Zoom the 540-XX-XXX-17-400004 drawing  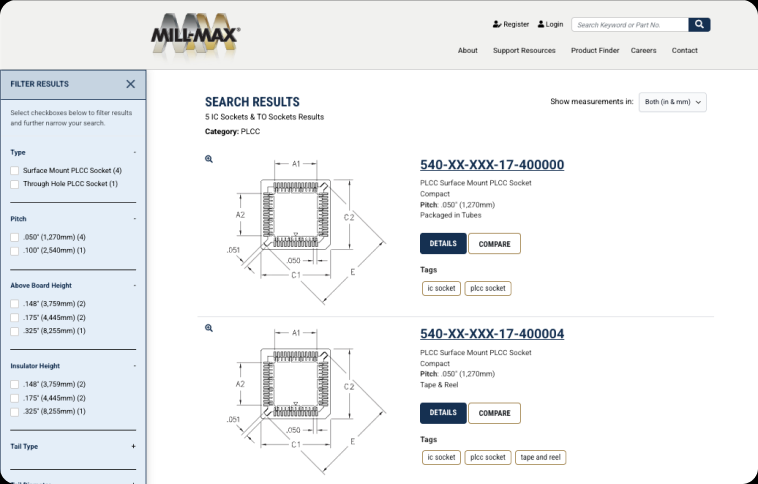(209, 328)
